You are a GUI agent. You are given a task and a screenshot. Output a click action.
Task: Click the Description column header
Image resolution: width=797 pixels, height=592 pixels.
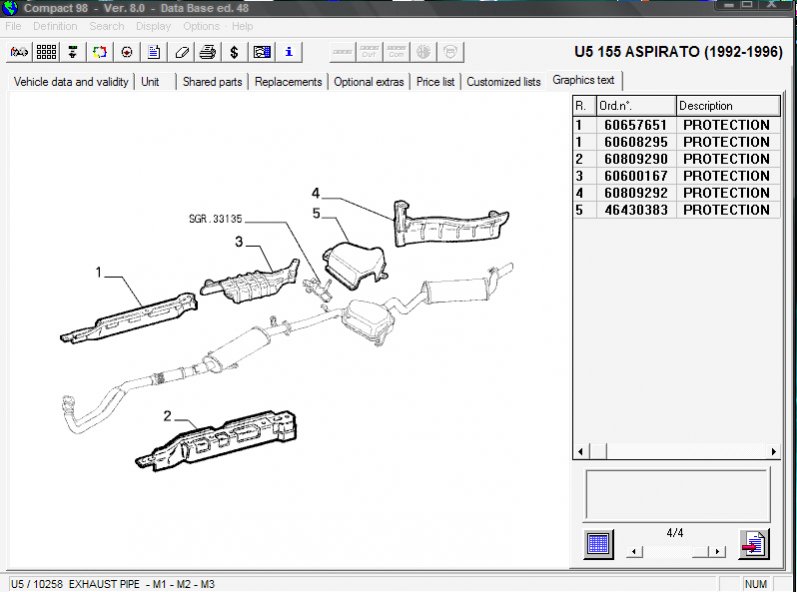point(727,106)
